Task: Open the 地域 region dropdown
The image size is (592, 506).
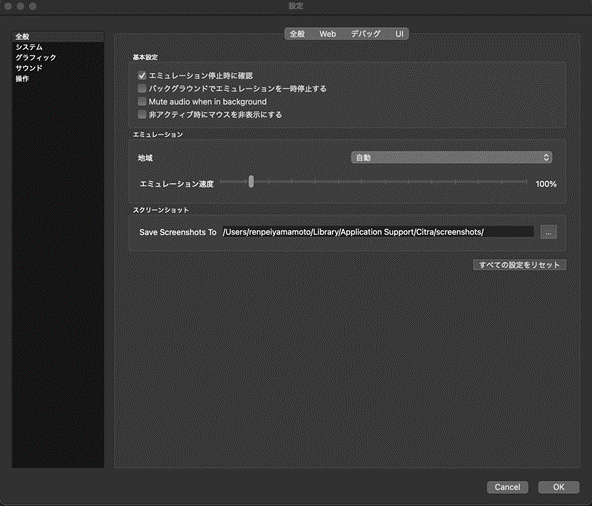Action: 452,157
